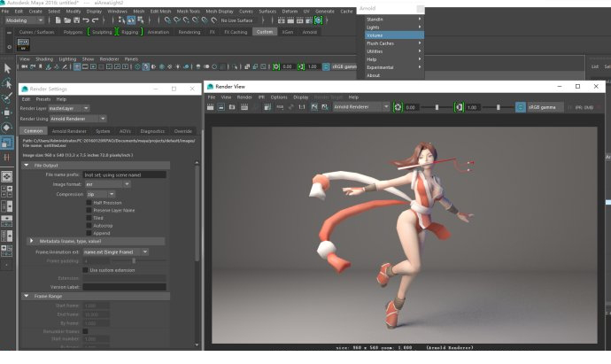
Task: Click the Redo Previous Render icon in Render View
Action: tap(211, 107)
